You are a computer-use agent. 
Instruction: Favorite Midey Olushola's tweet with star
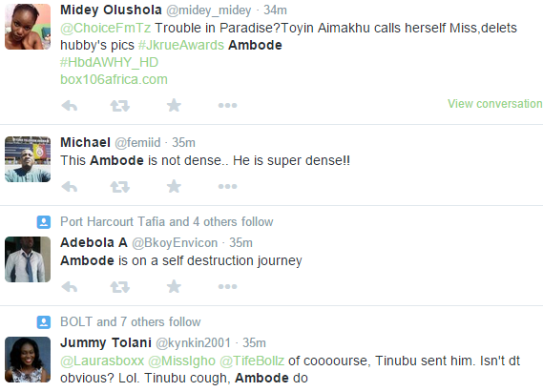[x=174, y=105]
